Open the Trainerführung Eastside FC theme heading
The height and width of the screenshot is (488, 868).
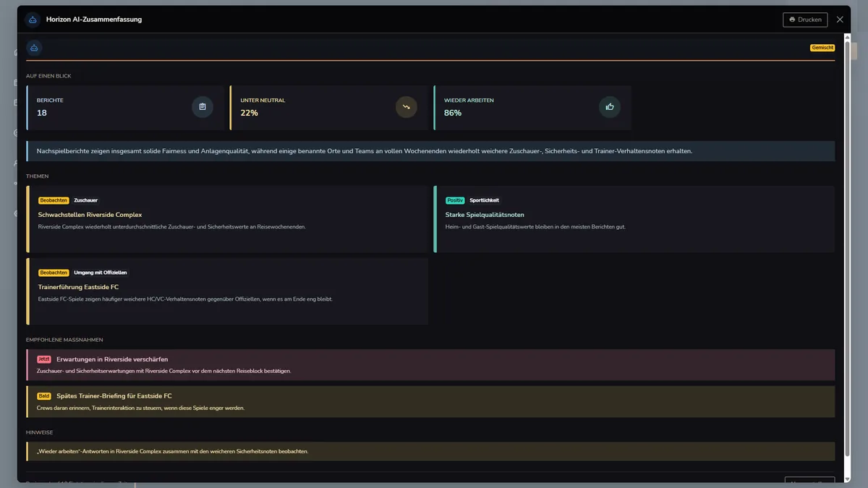tap(78, 287)
